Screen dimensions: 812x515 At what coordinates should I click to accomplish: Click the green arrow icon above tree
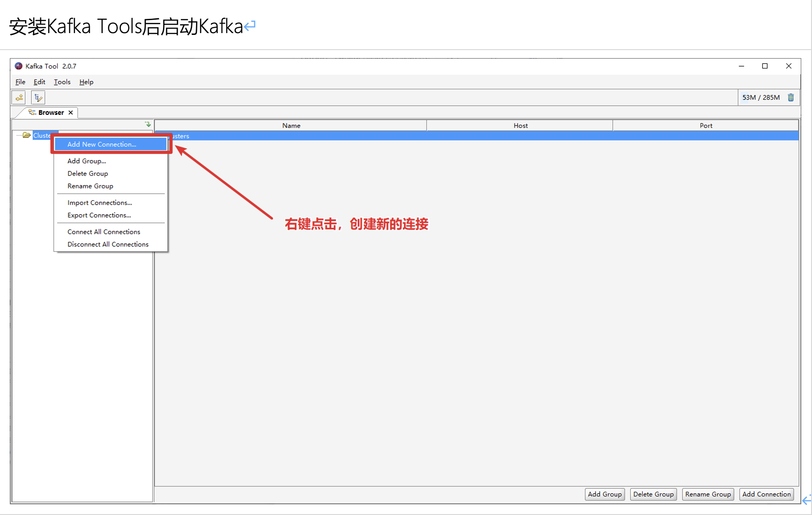pyautogui.click(x=148, y=124)
